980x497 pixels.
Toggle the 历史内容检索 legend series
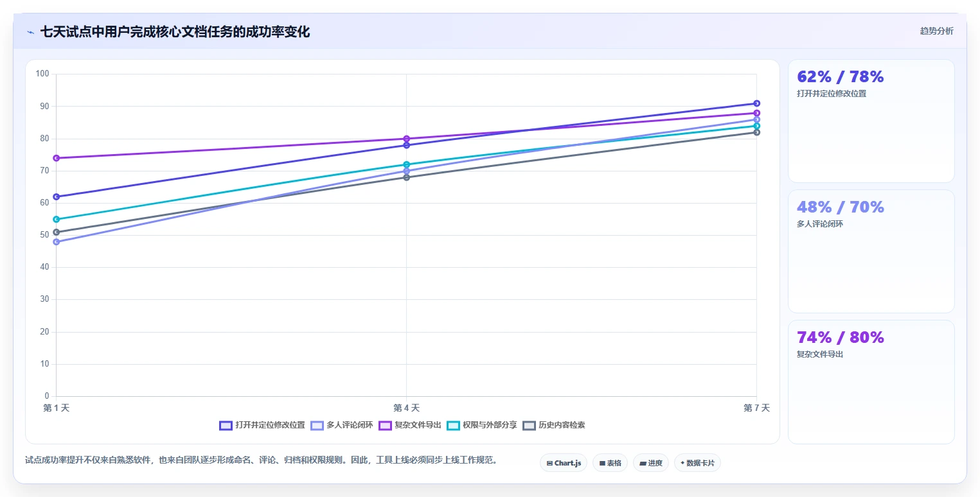[x=554, y=425]
